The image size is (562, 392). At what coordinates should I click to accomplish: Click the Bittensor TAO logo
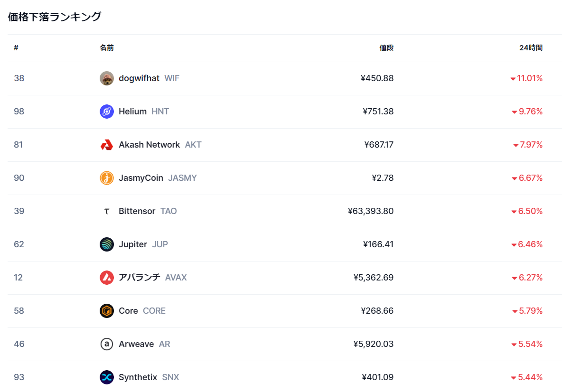[107, 211]
